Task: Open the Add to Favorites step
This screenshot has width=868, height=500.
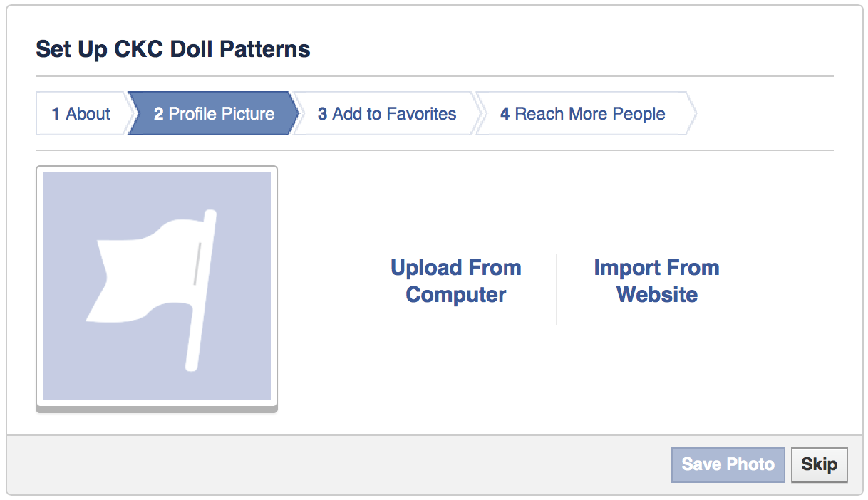Action: (387, 113)
